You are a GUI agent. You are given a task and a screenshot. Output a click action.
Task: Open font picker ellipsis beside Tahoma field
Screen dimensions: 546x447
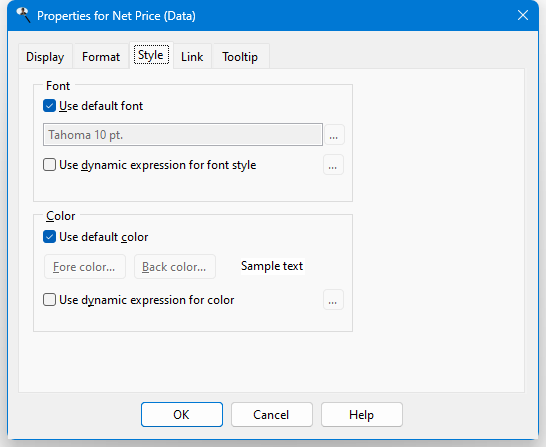coord(334,135)
